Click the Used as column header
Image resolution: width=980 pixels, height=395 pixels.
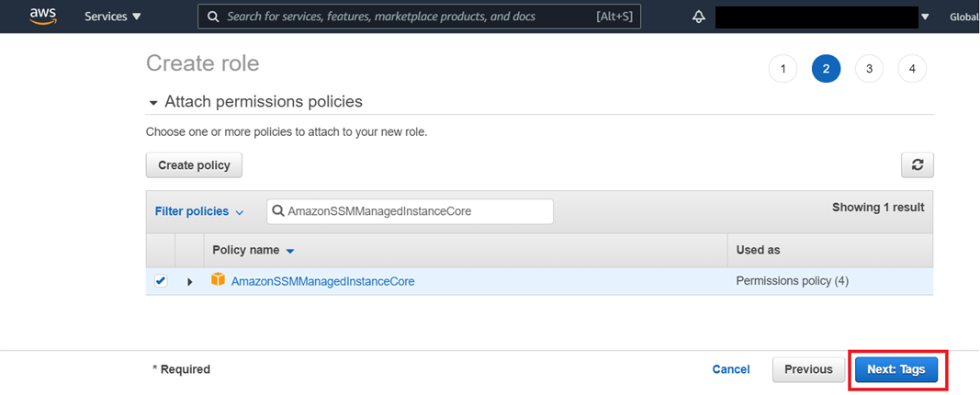tap(758, 250)
